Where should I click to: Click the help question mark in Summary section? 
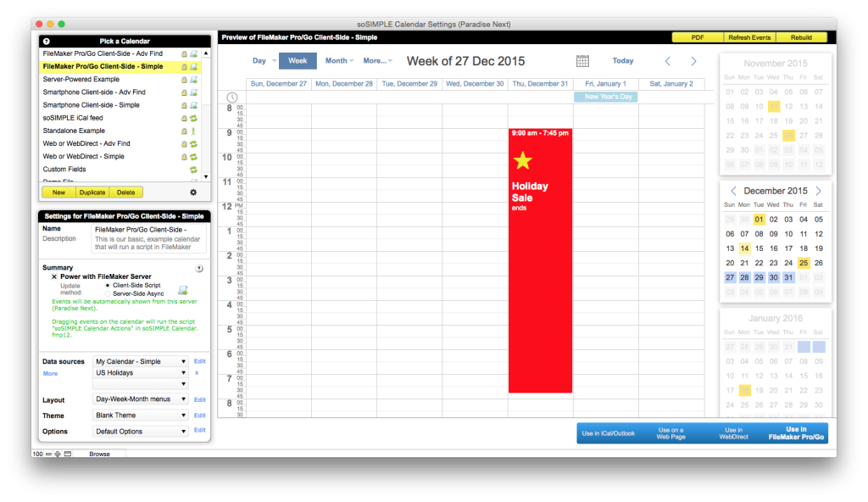tap(199, 268)
